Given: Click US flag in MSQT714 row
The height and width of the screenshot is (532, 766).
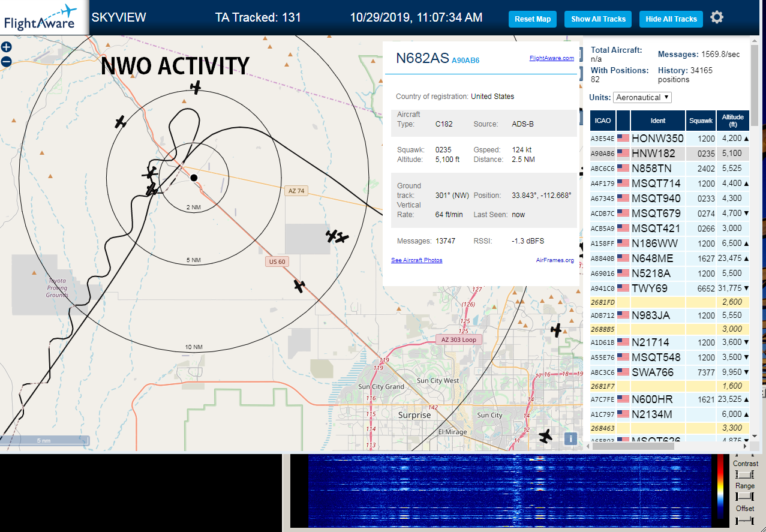Looking at the screenshot, I should coord(623,184).
